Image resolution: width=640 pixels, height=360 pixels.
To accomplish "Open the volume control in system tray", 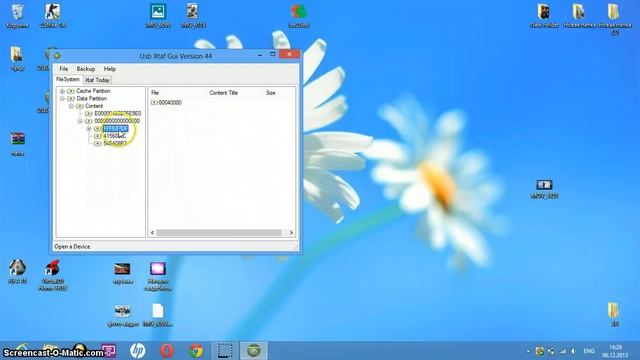I will click(573, 351).
